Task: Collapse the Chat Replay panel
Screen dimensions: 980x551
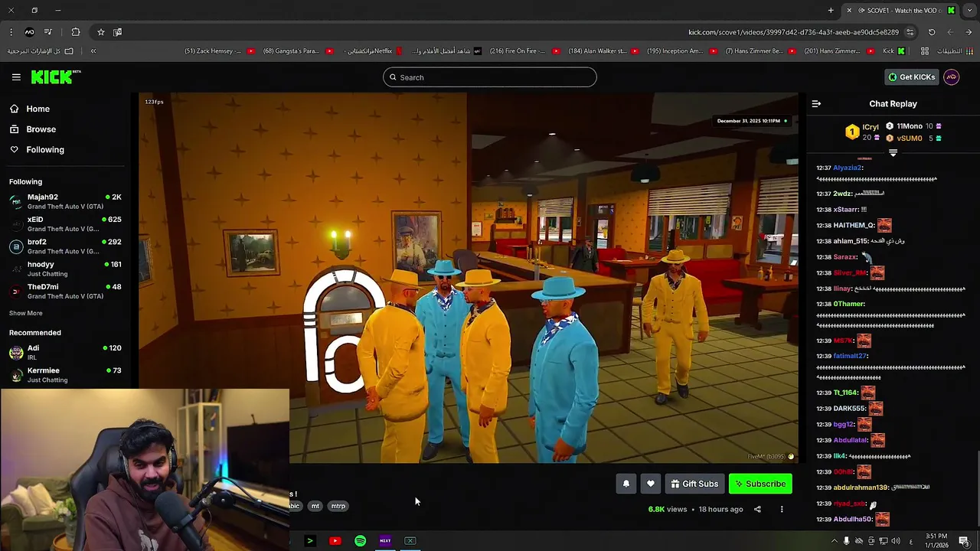Action: point(816,104)
